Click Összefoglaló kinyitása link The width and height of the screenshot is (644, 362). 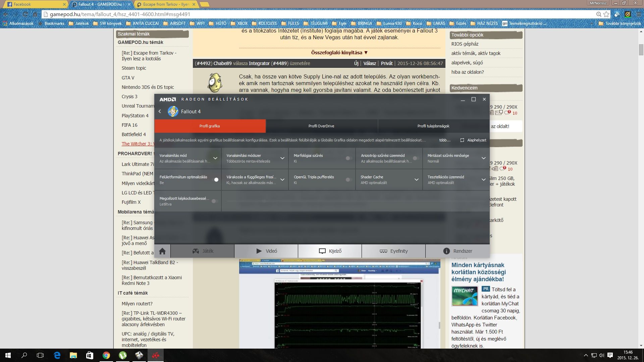[339, 53]
